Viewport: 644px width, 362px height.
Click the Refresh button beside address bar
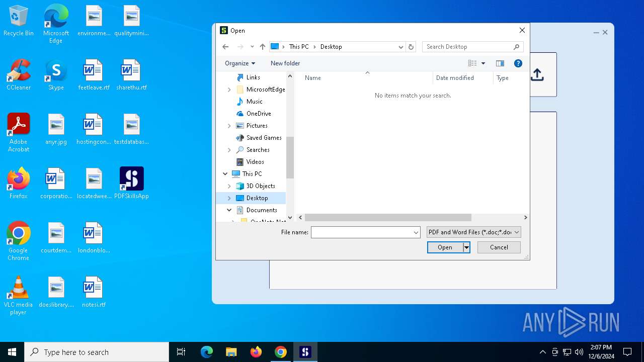pos(411,47)
